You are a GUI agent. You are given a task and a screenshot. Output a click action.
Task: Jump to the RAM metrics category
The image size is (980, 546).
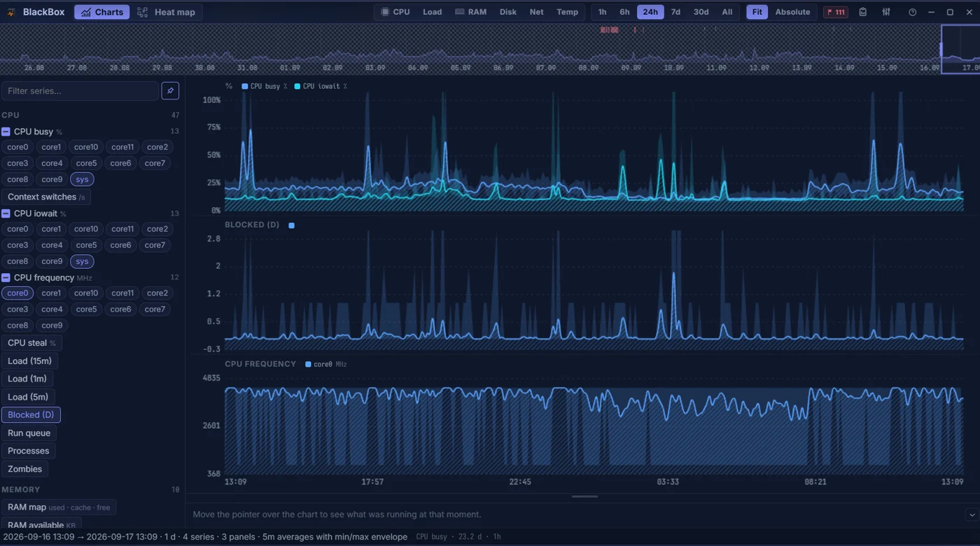pyautogui.click(x=470, y=12)
